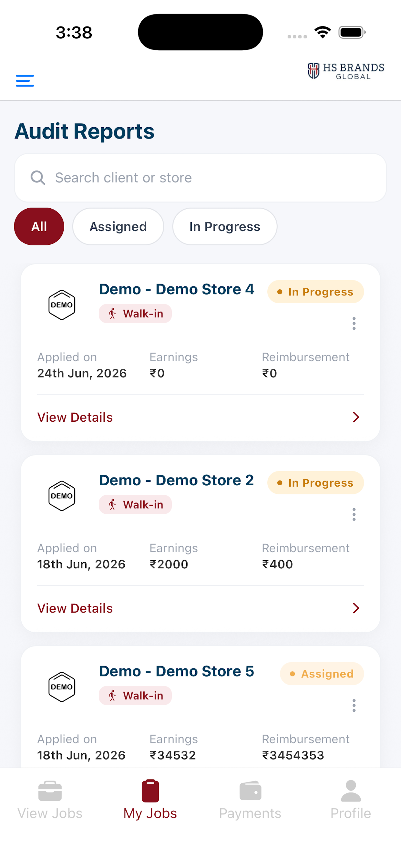
Task: Select the My Jobs tab
Action: (x=150, y=800)
